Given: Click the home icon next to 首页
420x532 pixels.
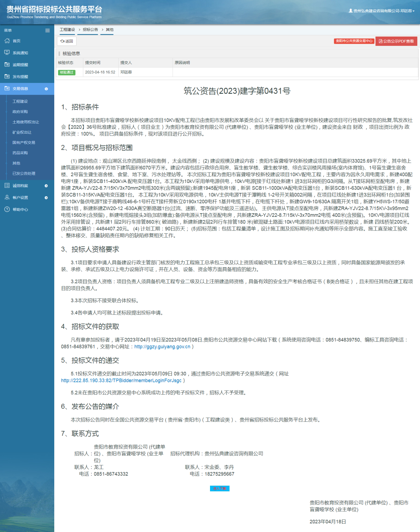Looking at the screenshot, I should 7,41.
